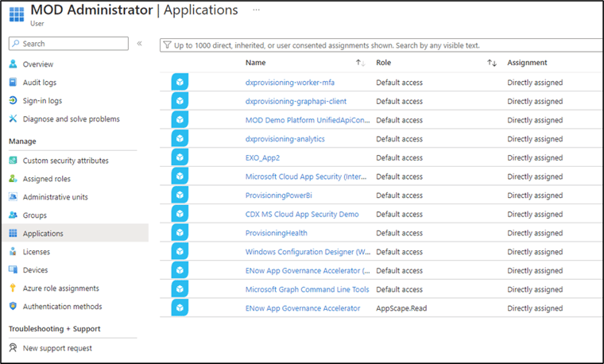This screenshot has height=364, width=604.
Task: Click the app icon beside EXO_App2
Action: point(180,157)
